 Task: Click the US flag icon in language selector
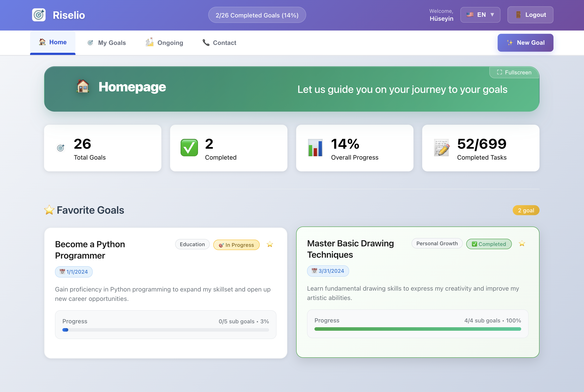click(470, 15)
